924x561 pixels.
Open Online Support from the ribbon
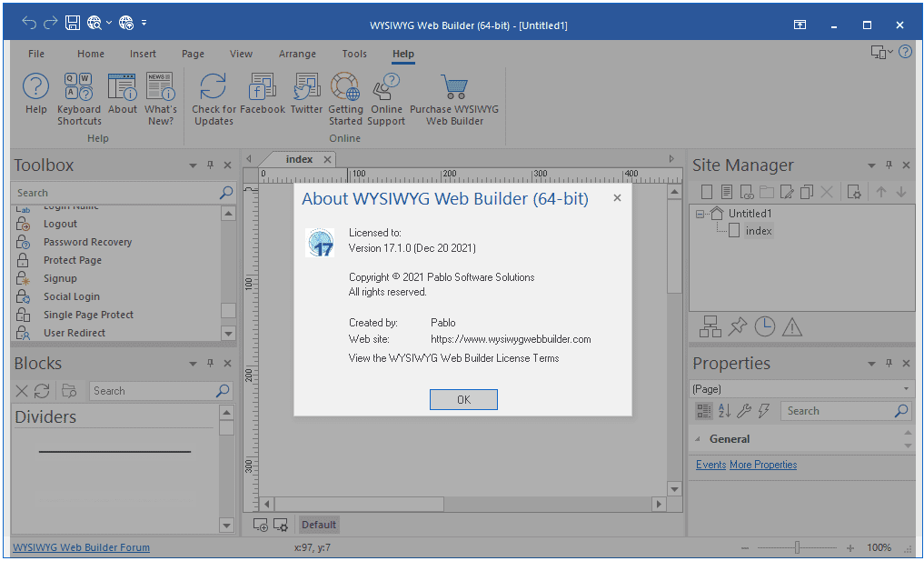tap(386, 99)
